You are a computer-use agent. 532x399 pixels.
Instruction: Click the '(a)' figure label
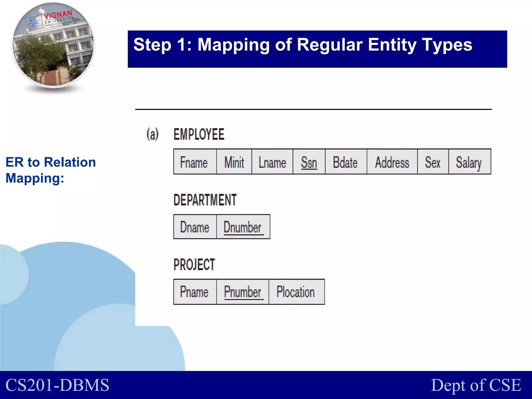[152, 134]
